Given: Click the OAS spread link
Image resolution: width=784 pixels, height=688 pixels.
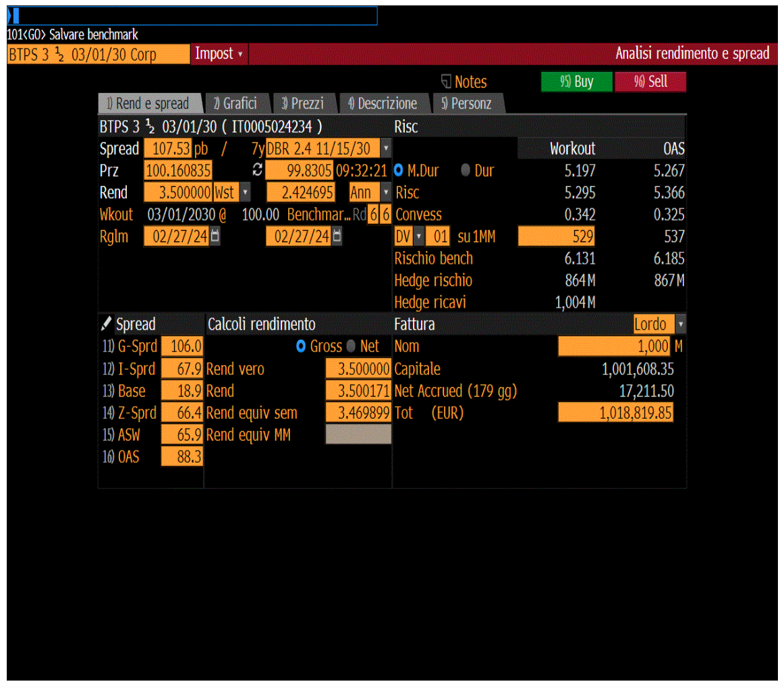Looking at the screenshot, I should coord(121,457).
